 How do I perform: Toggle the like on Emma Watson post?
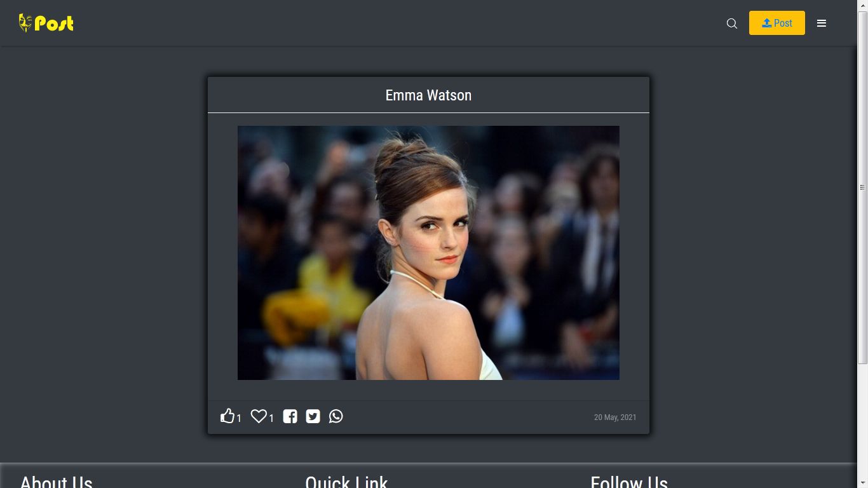227,416
